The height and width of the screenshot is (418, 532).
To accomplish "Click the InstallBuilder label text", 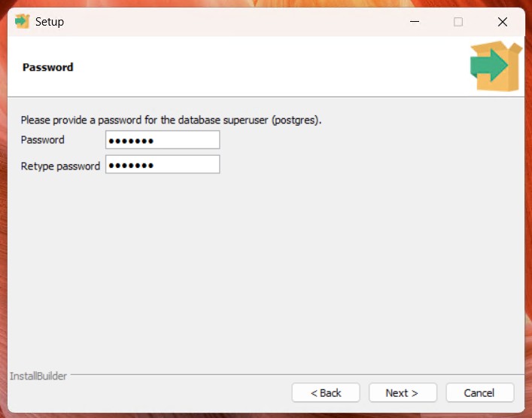I will pos(38,376).
